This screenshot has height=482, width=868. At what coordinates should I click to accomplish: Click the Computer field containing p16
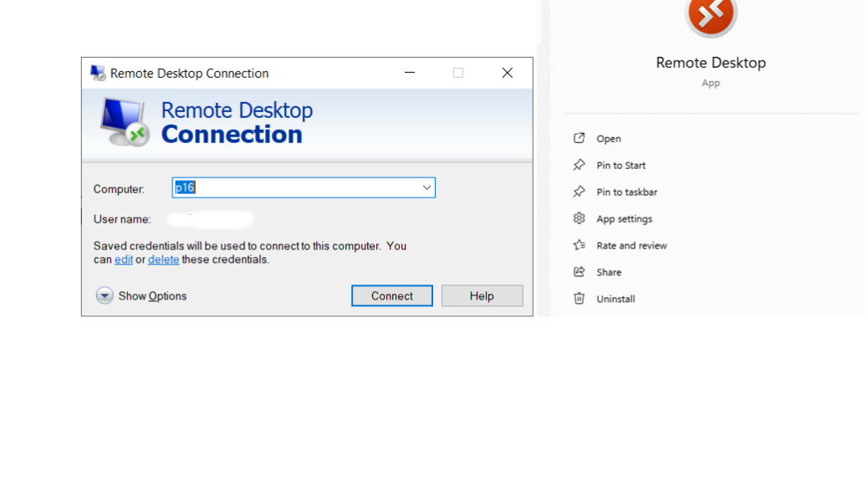point(304,187)
